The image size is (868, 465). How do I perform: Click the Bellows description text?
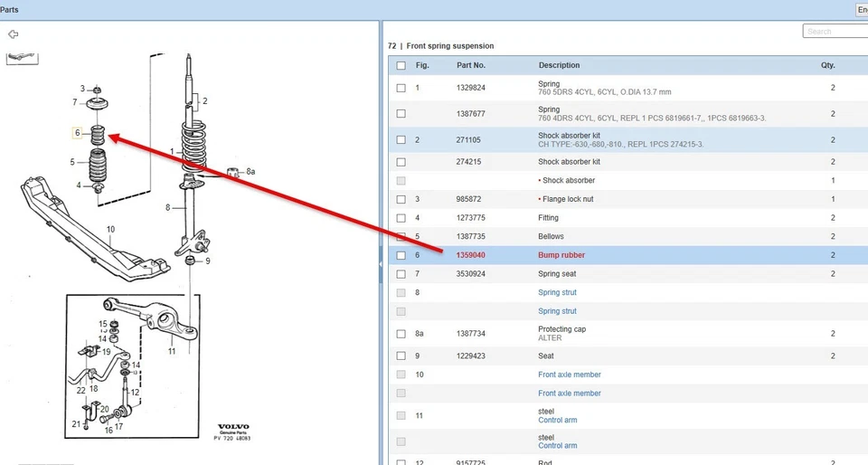[x=551, y=236]
